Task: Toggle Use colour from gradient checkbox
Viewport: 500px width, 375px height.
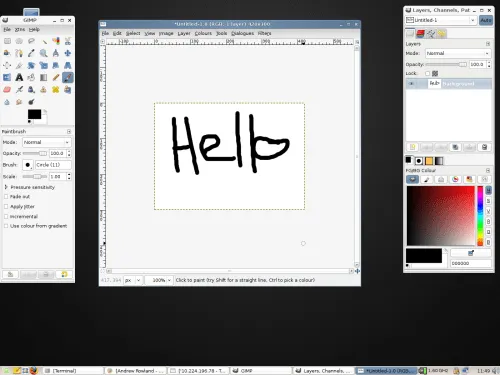Action: [6, 226]
